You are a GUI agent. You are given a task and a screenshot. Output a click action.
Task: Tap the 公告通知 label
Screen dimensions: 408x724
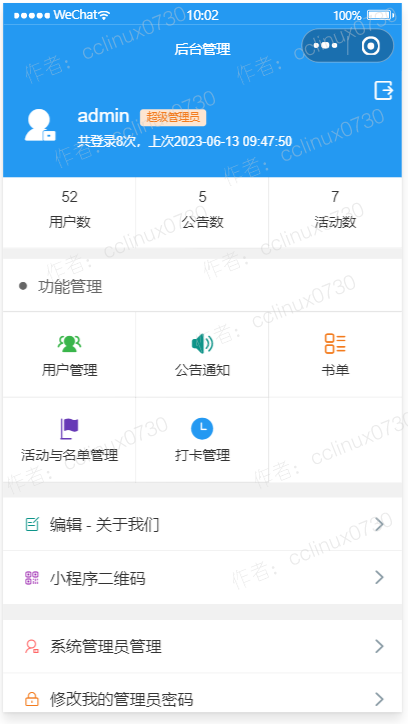tap(202, 370)
